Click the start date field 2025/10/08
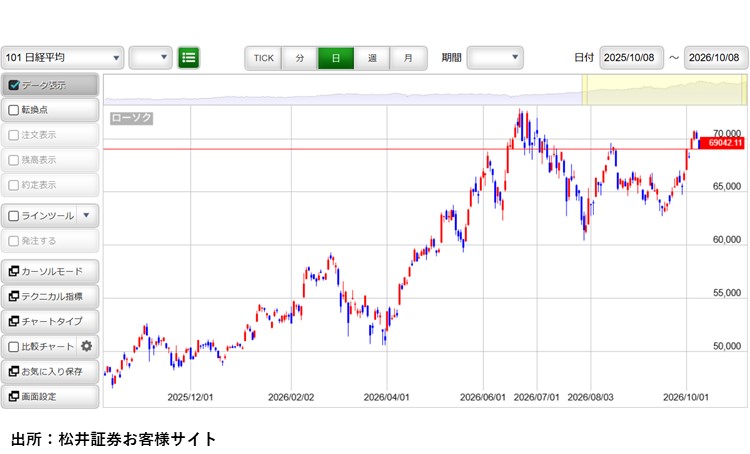The width and height of the screenshot is (750, 454). [631, 58]
